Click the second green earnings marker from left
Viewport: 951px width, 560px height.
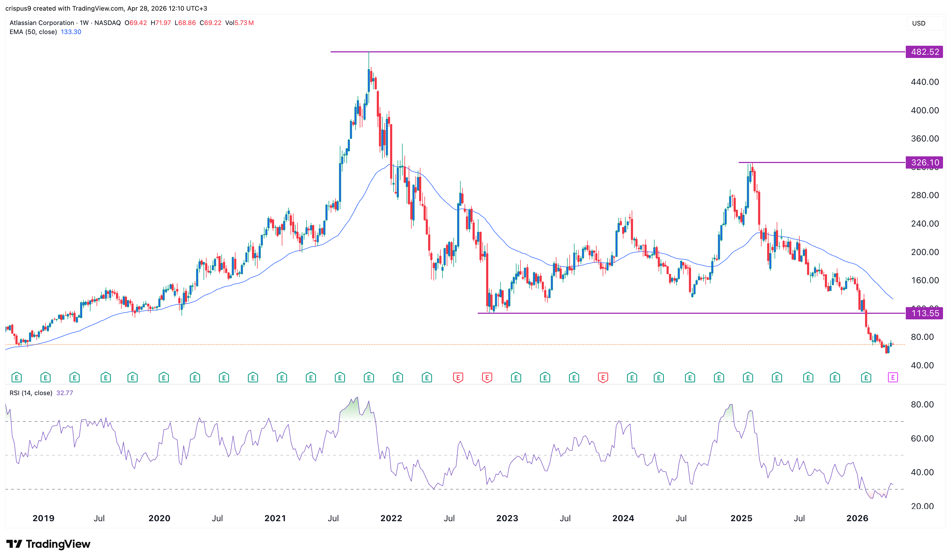coord(45,377)
